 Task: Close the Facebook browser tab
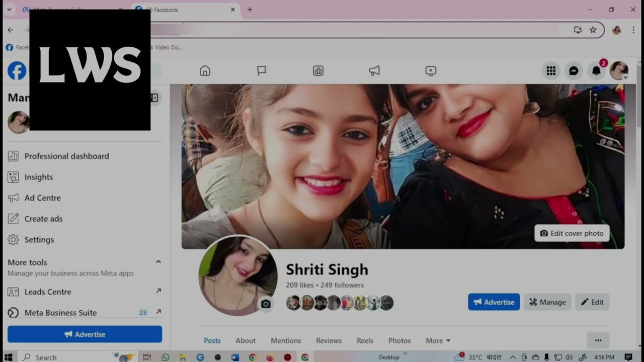click(233, 10)
